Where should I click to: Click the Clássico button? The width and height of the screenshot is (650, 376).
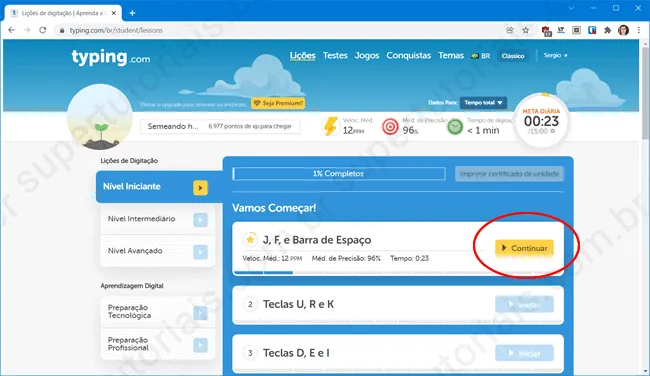tap(513, 56)
